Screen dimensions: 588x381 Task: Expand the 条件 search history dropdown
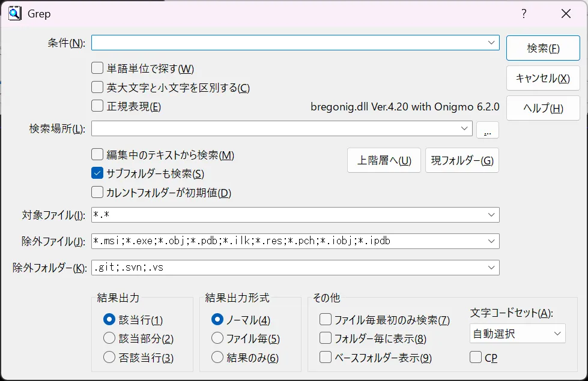pyautogui.click(x=492, y=43)
